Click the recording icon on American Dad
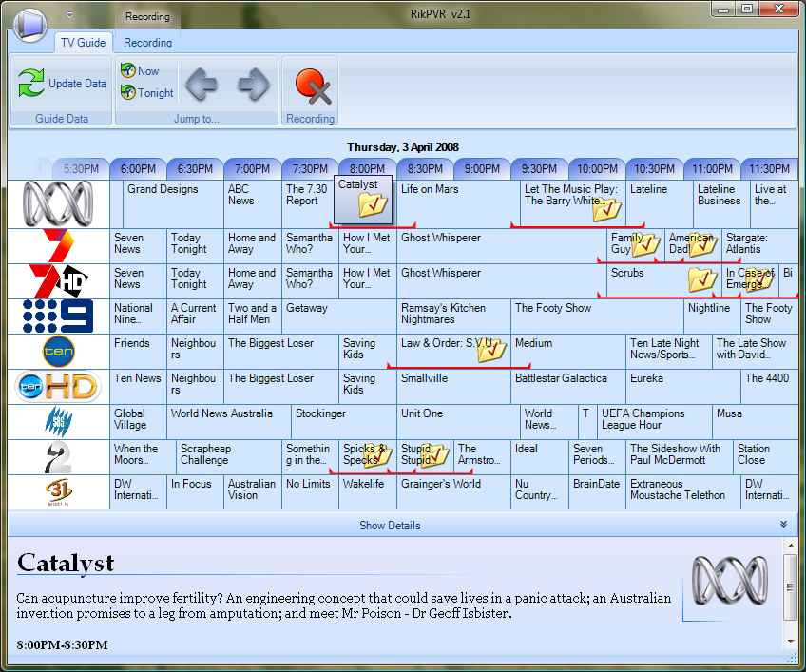 703,245
